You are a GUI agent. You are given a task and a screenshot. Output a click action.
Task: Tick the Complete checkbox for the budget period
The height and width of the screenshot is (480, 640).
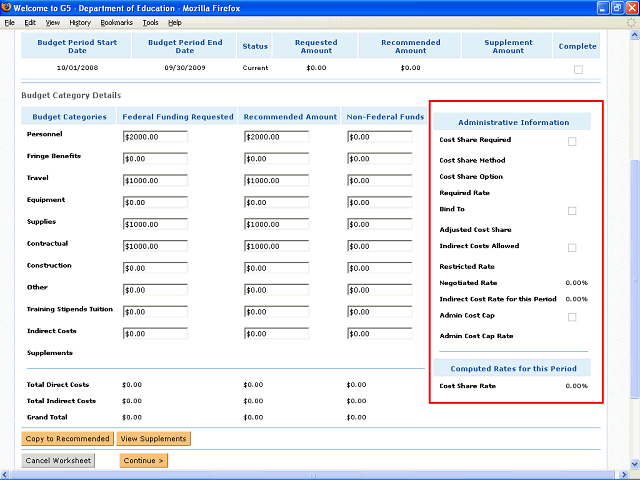[x=577, y=69]
